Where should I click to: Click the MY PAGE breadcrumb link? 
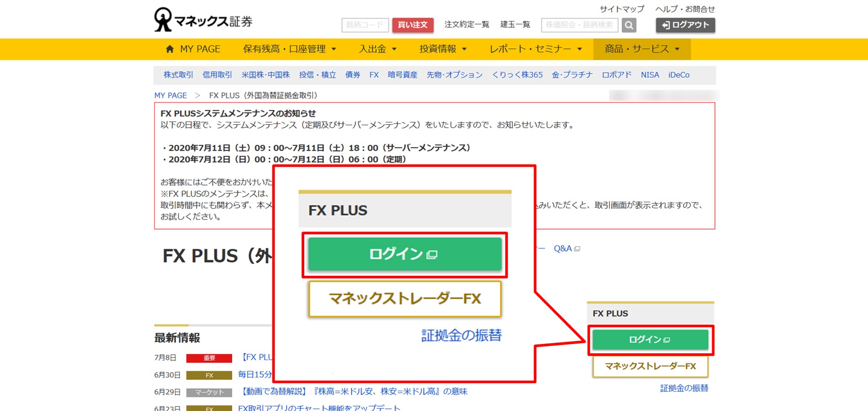(x=170, y=95)
